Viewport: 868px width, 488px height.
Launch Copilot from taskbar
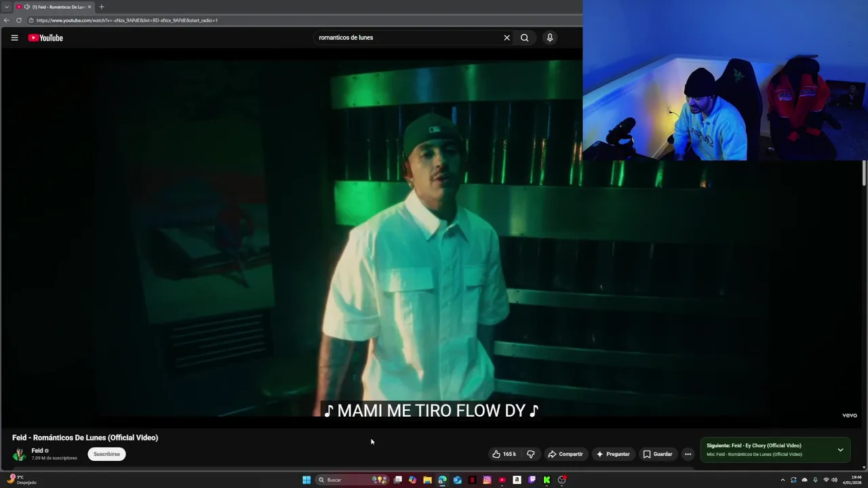[412, 480]
